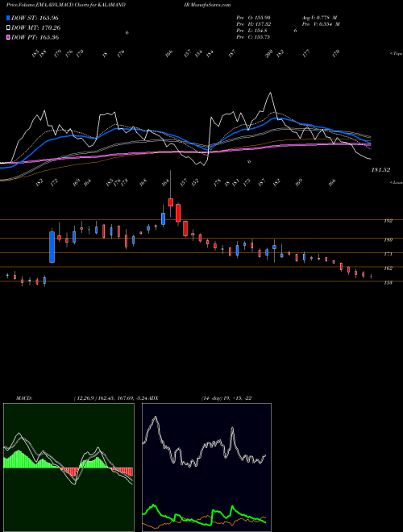Click the 'Pre H: 157.32' value
This screenshot has width=403, height=532.
tap(253, 24)
